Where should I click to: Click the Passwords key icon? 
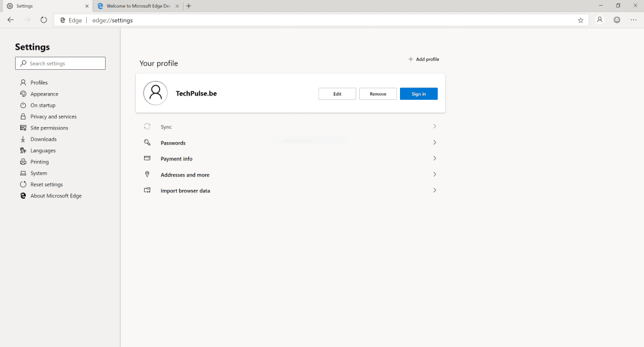pos(147,143)
